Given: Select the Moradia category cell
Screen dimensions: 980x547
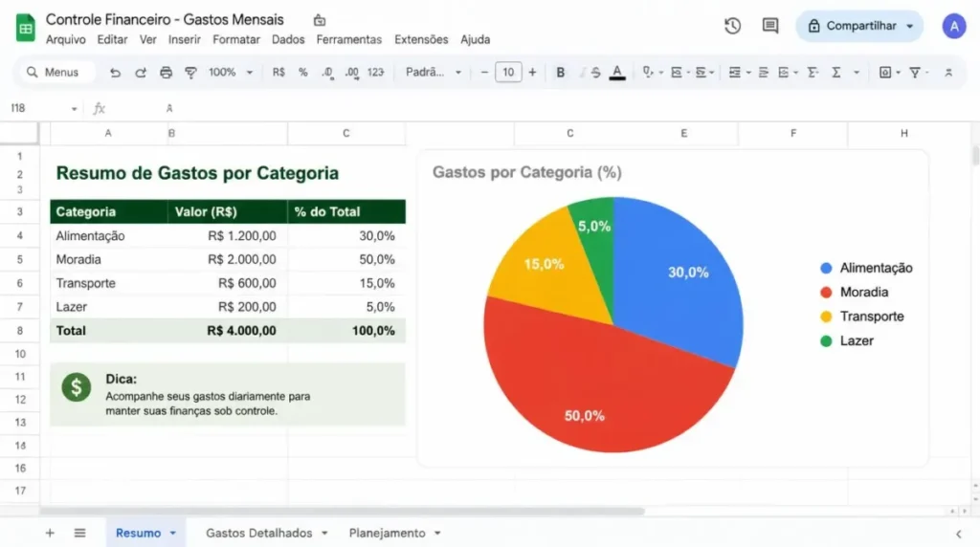Looking at the screenshot, I should click(x=109, y=260).
